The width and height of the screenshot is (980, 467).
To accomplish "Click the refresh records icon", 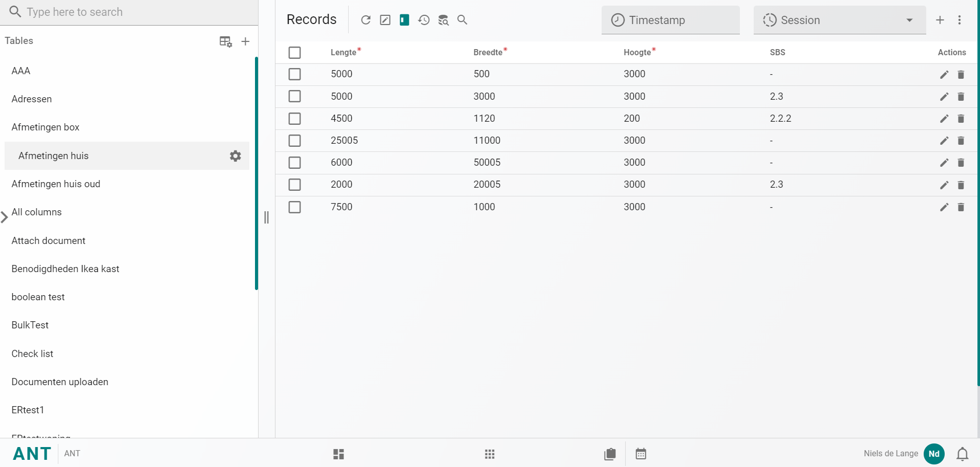I will (366, 20).
